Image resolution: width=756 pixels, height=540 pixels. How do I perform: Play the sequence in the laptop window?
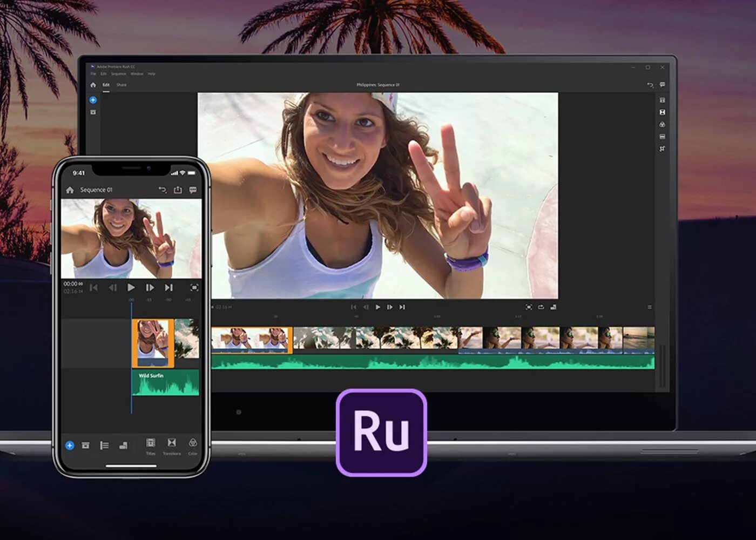pos(378,307)
